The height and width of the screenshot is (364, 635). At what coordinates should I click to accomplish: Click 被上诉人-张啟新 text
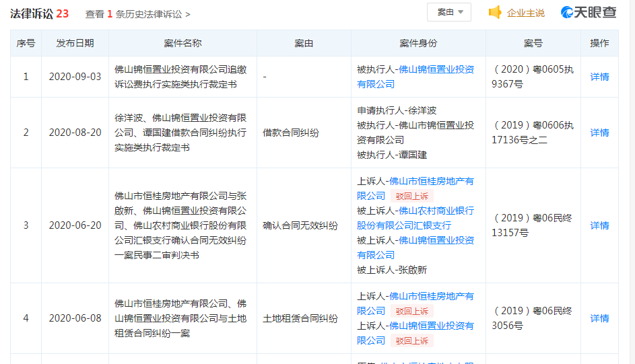(x=392, y=270)
